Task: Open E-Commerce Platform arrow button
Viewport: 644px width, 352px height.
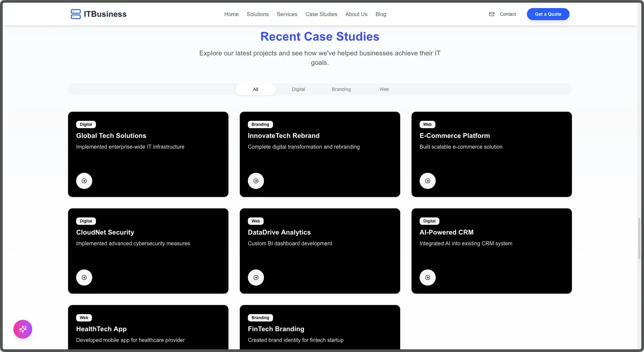Action: pyautogui.click(x=428, y=181)
